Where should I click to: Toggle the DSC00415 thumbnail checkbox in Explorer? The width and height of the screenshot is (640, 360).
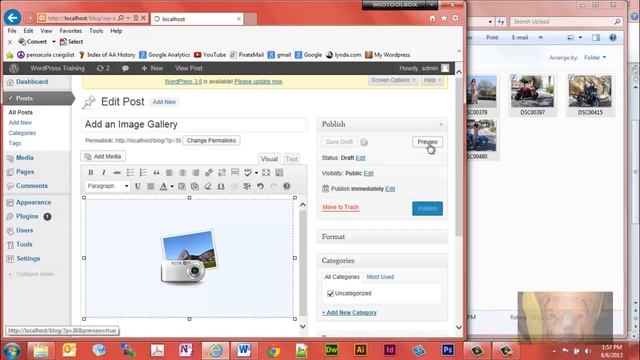pyautogui.click(x=571, y=77)
